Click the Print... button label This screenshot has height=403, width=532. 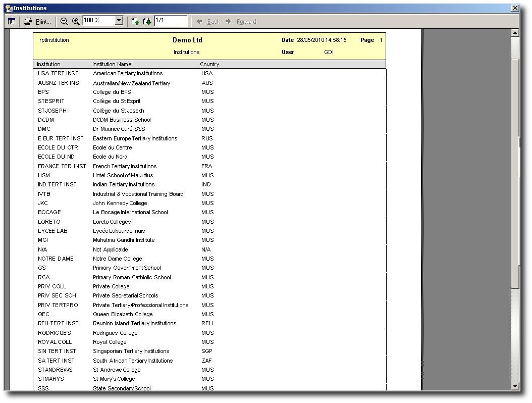[x=43, y=22]
